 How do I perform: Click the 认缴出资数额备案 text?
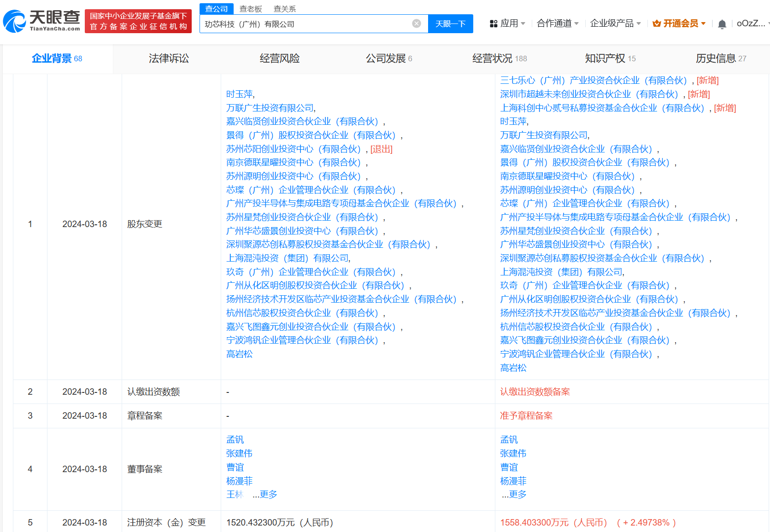[x=535, y=392]
